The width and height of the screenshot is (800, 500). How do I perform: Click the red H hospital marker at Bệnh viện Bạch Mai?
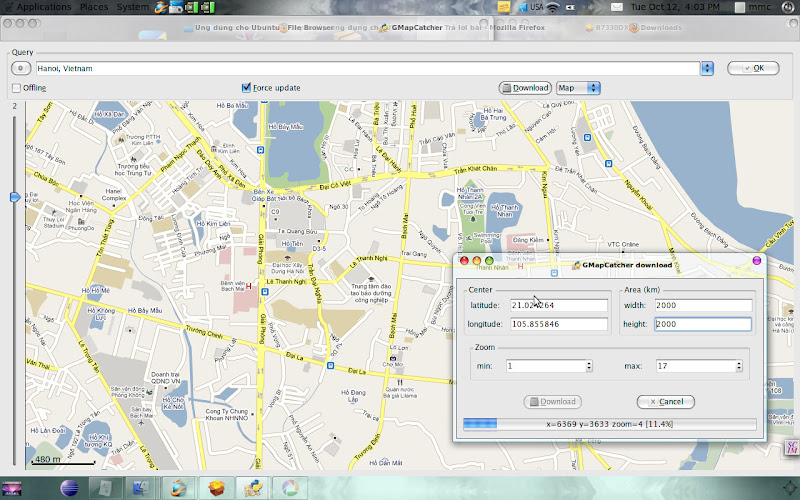pos(248,286)
